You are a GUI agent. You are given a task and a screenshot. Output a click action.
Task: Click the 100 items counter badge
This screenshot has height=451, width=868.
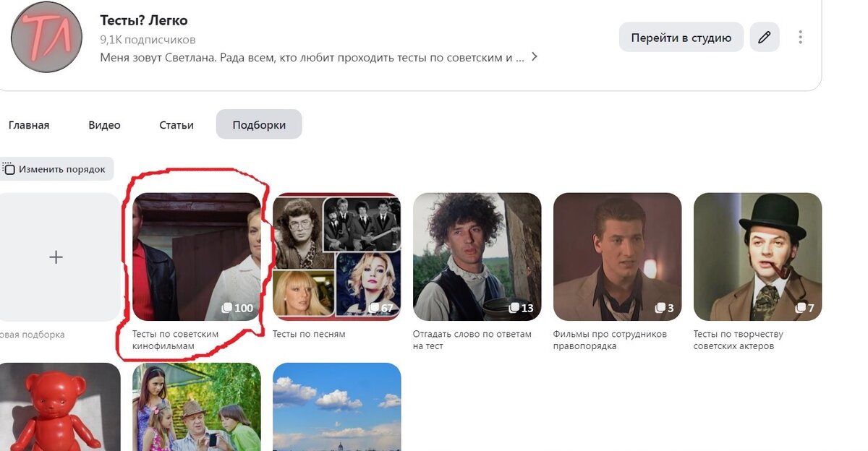238,309
